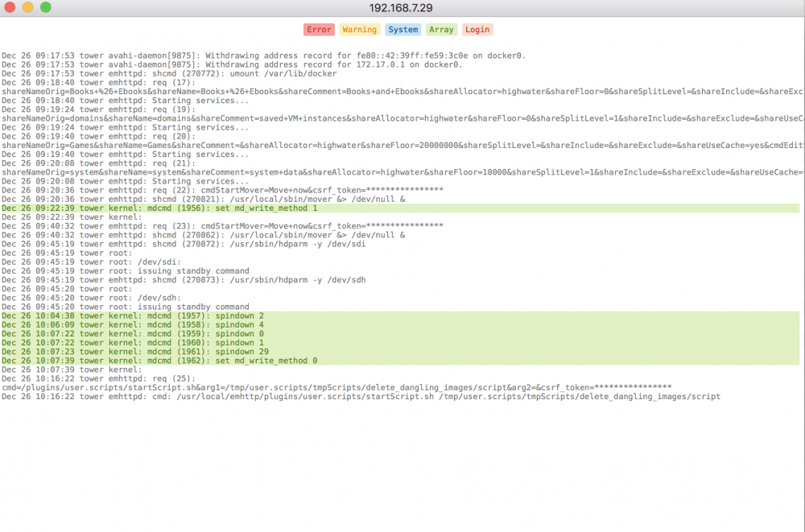Screen dimensions: 805x532
Task: Show System log entries
Action: coord(403,30)
